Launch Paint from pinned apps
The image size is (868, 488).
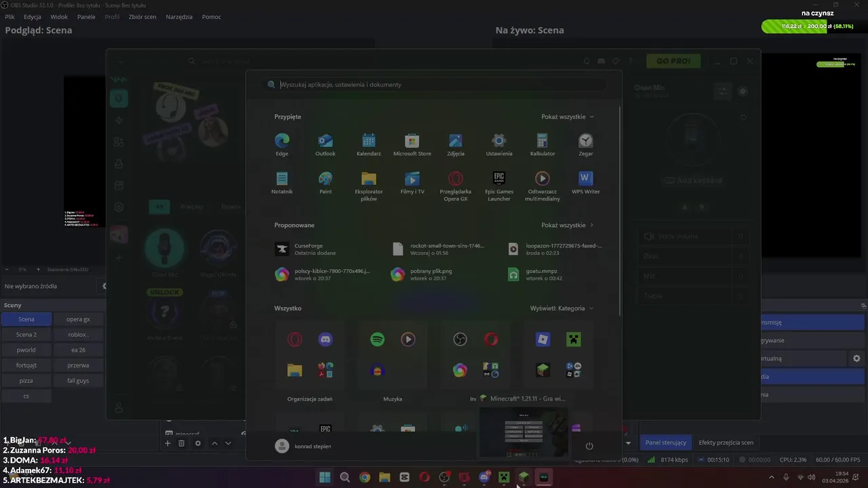pyautogui.click(x=325, y=183)
